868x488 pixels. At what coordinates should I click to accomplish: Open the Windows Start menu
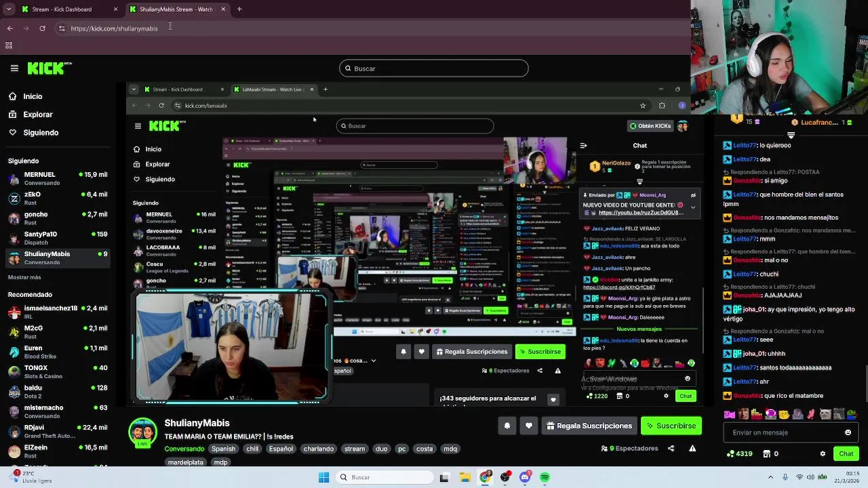323,477
